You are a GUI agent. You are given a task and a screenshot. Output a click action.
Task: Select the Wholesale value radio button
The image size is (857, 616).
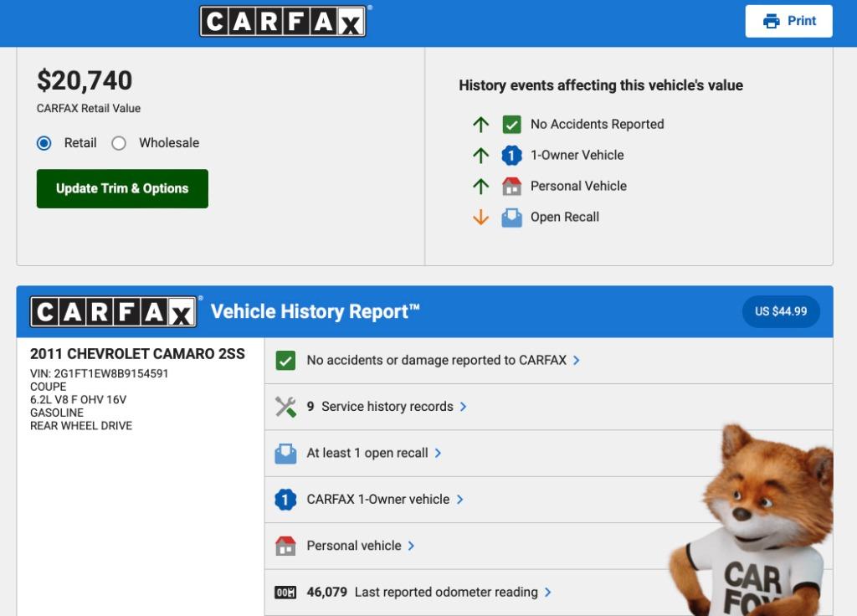pos(119,143)
